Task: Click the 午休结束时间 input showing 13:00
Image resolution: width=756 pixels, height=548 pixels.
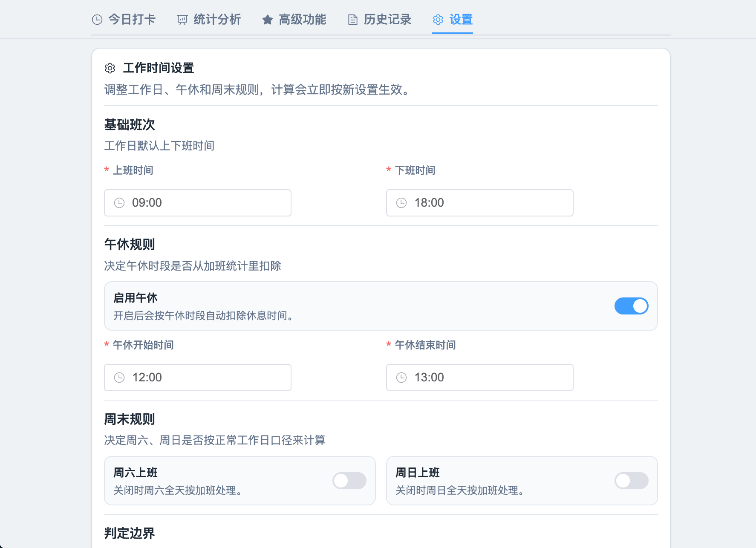Action: [486, 378]
